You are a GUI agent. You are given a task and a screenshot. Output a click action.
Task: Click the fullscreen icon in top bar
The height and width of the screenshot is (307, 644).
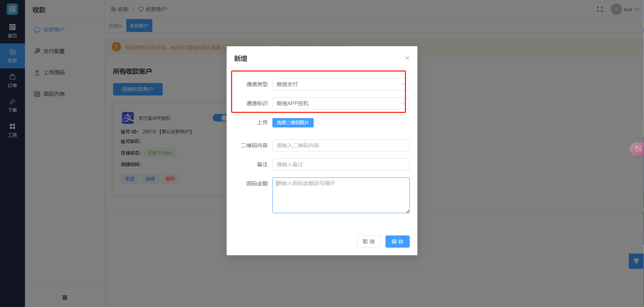[x=600, y=9]
